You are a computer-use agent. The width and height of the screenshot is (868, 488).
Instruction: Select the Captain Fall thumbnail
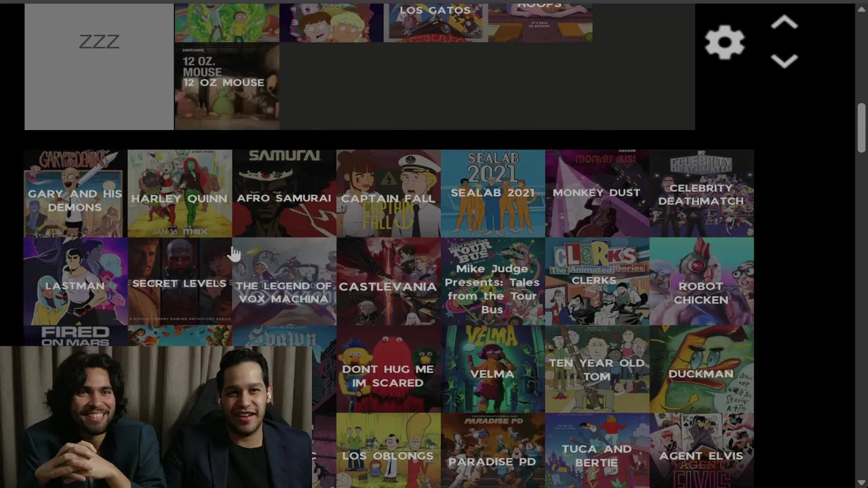389,193
